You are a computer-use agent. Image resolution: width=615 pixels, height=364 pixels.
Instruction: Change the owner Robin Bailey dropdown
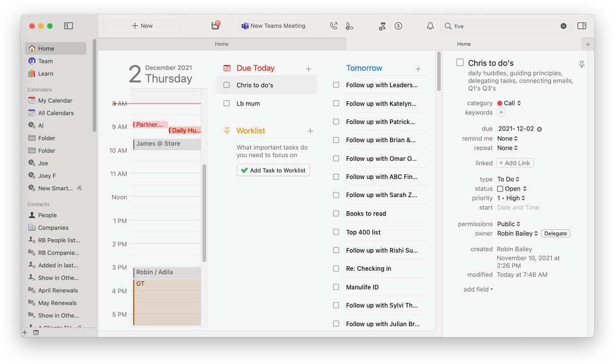pyautogui.click(x=518, y=233)
